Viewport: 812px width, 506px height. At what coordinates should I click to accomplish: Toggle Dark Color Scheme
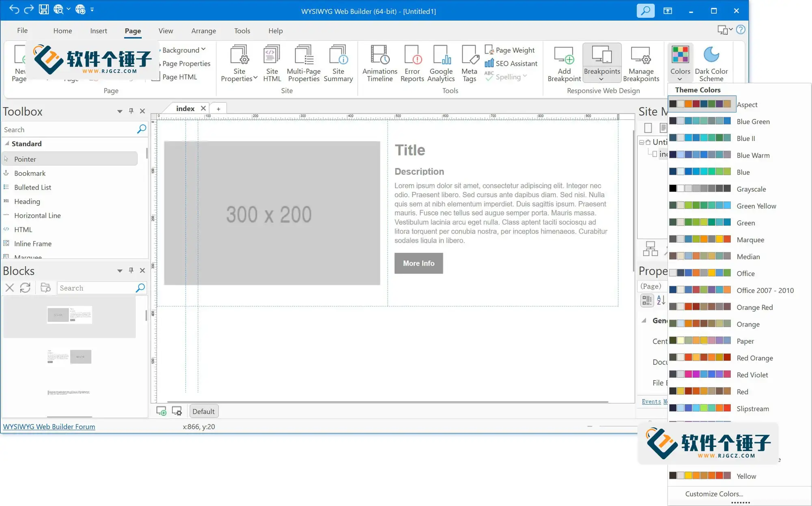coord(711,63)
